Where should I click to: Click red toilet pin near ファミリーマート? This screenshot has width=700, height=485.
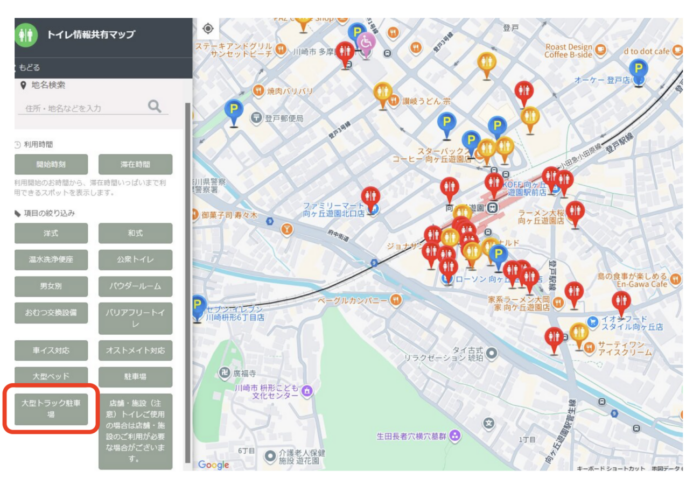click(x=371, y=197)
